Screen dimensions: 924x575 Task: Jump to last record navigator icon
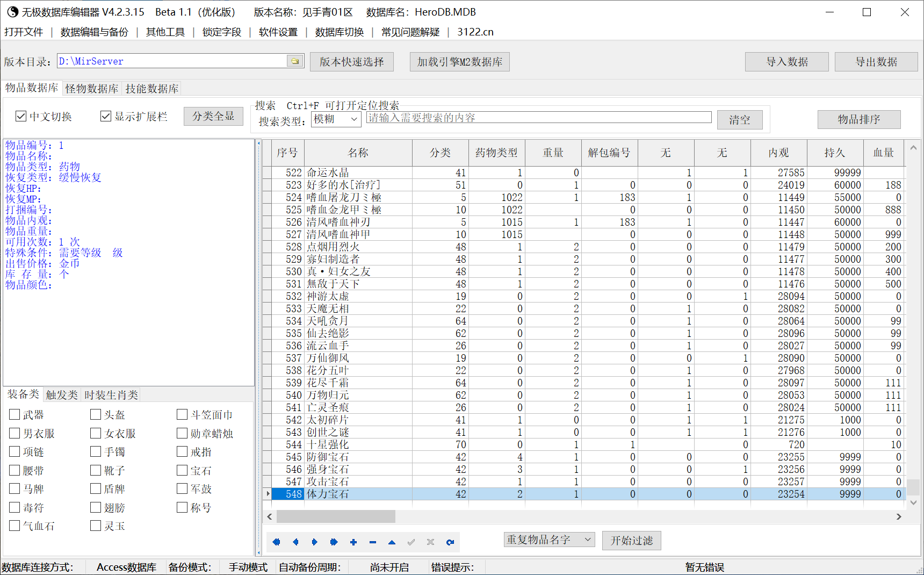pyautogui.click(x=334, y=542)
